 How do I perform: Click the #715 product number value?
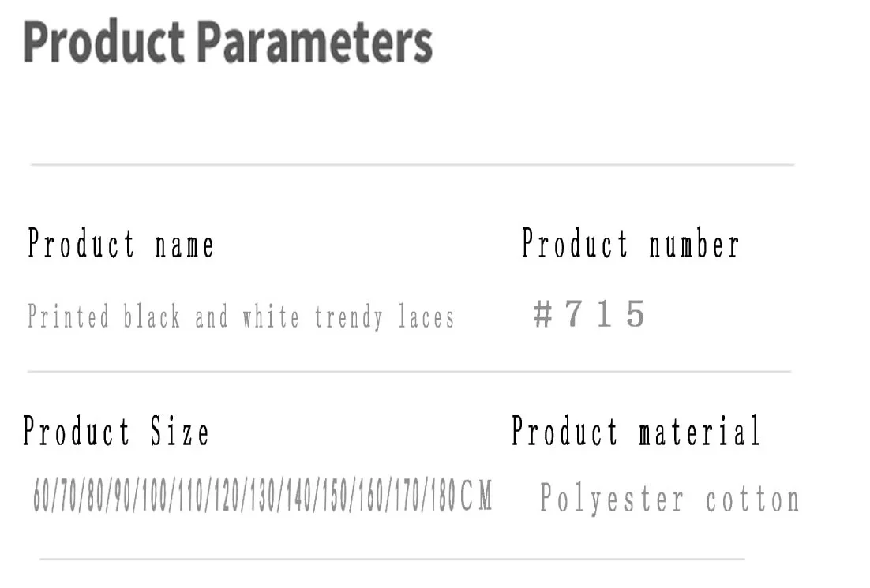point(590,315)
